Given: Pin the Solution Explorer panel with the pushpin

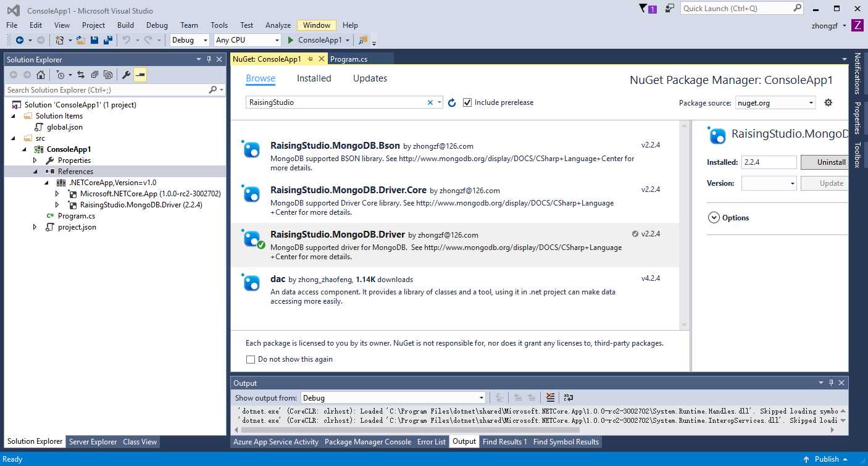Looking at the screenshot, I should coord(209,59).
